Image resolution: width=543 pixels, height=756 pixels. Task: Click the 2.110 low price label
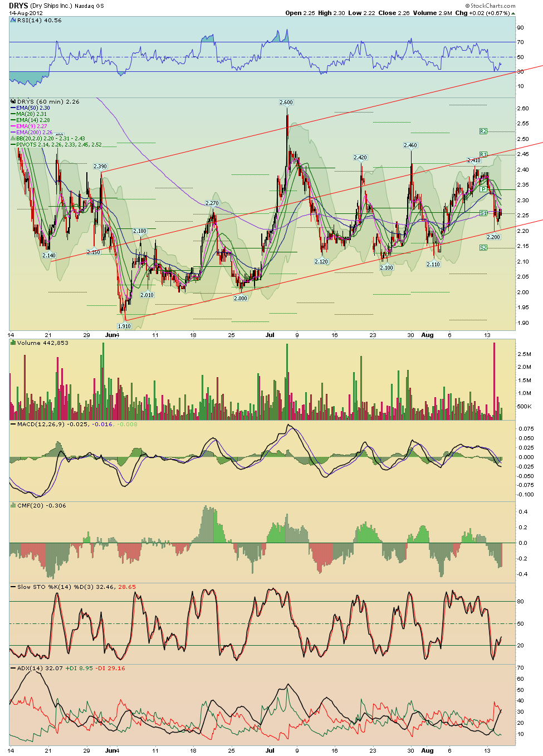point(433,264)
